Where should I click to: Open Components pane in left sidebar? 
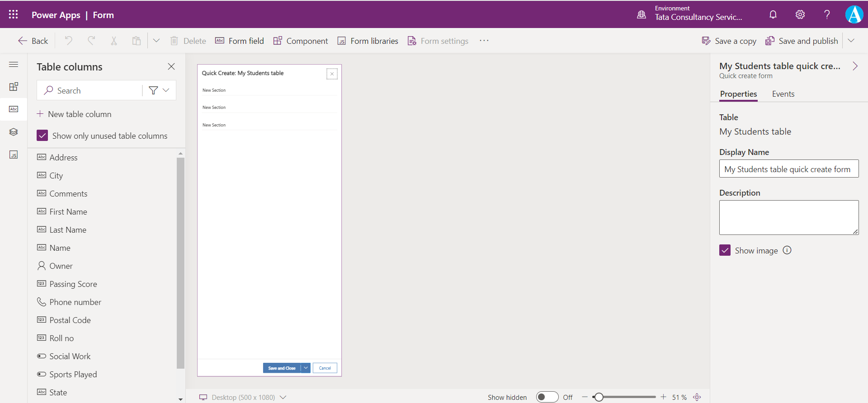14,87
